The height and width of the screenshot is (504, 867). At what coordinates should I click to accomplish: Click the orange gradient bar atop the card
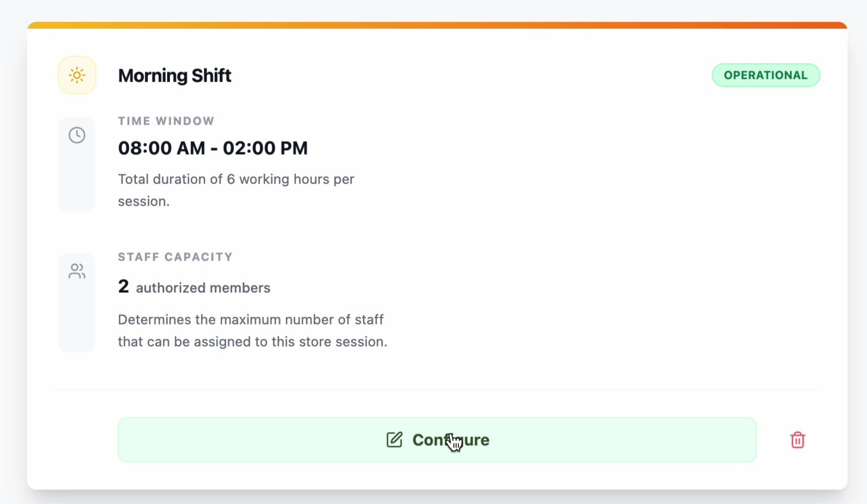coord(437,25)
